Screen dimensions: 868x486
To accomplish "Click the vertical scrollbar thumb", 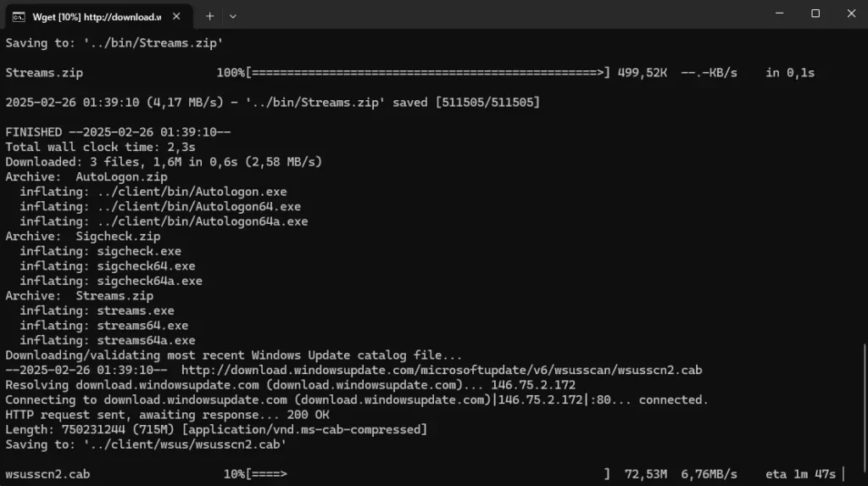I will tap(864, 413).
